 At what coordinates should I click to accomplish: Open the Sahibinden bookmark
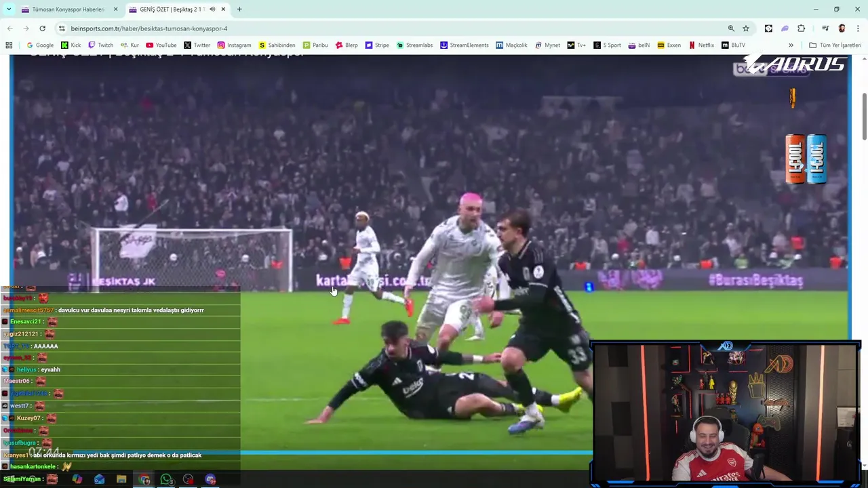277,45
